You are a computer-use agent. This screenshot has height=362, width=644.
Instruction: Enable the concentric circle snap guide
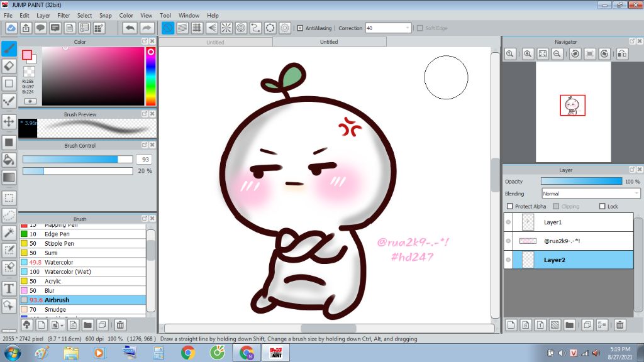point(241,28)
